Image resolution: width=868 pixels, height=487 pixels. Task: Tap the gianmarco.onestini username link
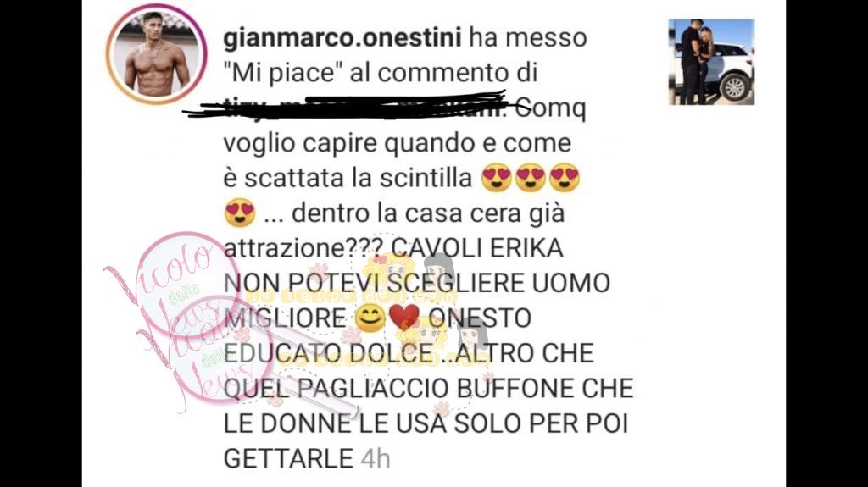342,38
